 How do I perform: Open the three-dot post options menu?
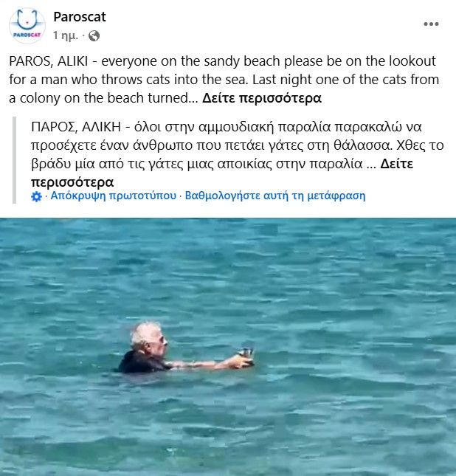click(x=431, y=24)
